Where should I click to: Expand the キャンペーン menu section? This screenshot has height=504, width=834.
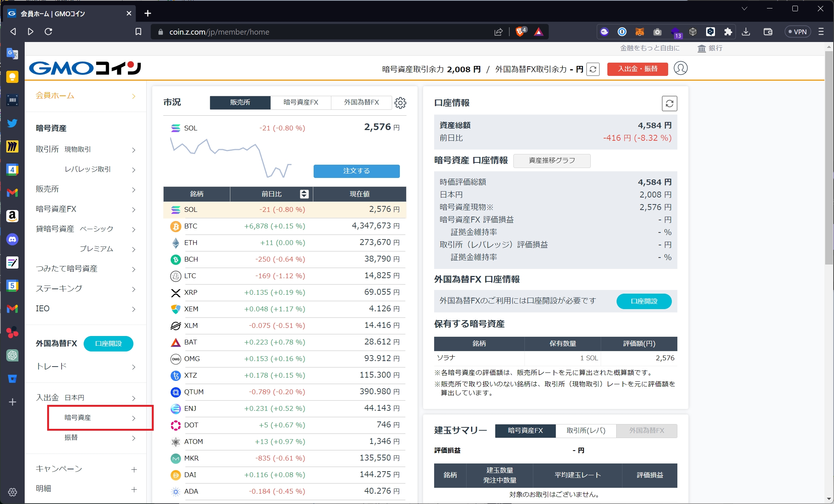[134, 469]
